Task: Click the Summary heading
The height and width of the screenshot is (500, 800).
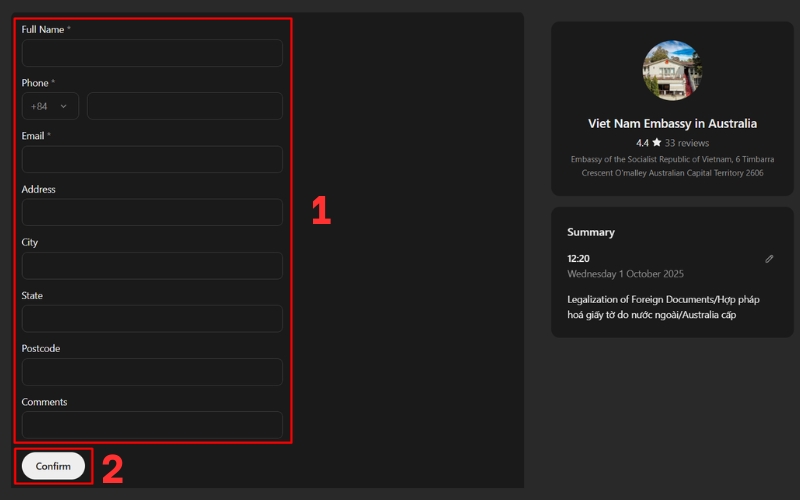Action: click(590, 232)
